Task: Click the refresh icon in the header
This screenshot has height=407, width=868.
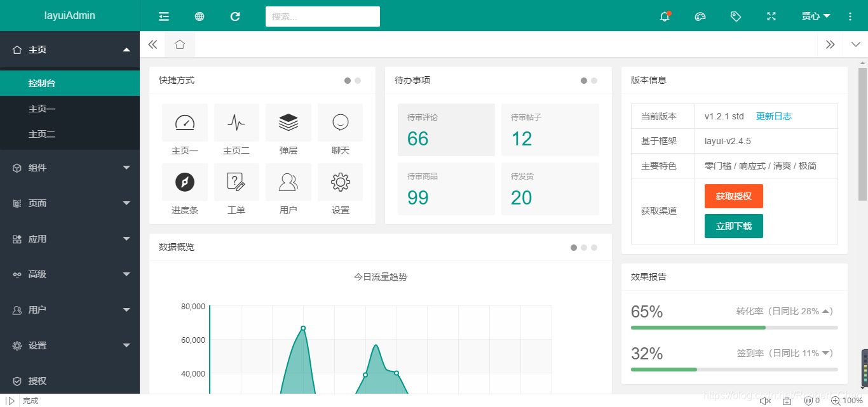Action: click(x=235, y=16)
